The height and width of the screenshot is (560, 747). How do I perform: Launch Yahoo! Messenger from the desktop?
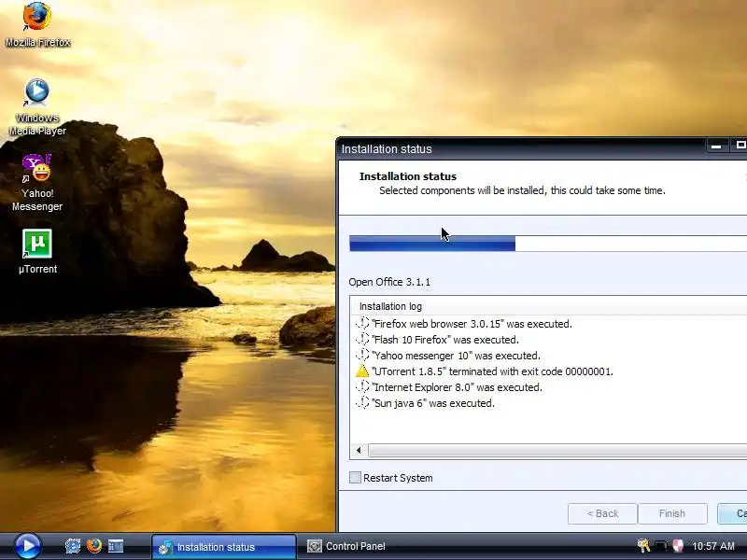[x=37, y=182]
